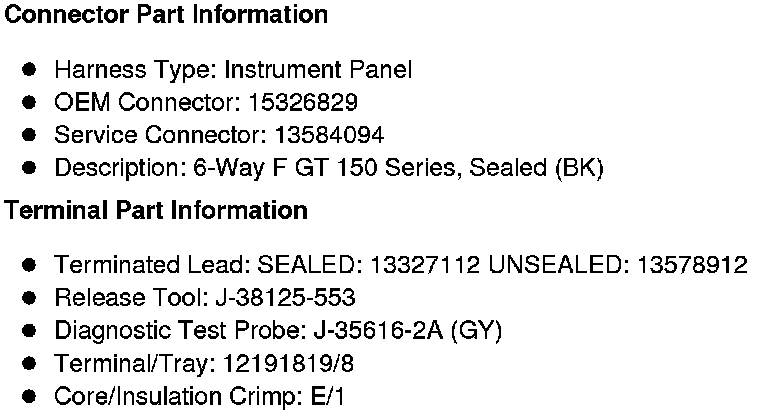
Task: Click the bullet beside Harness Type
Action: pyautogui.click(x=30, y=70)
